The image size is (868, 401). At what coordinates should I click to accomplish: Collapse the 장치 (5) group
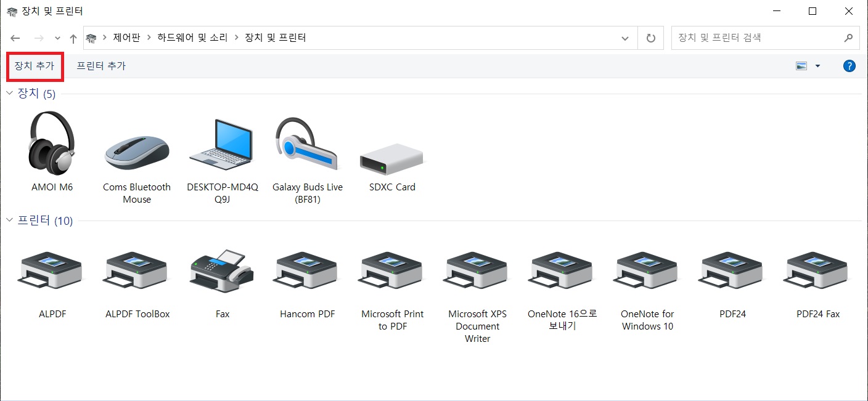pyautogui.click(x=9, y=94)
